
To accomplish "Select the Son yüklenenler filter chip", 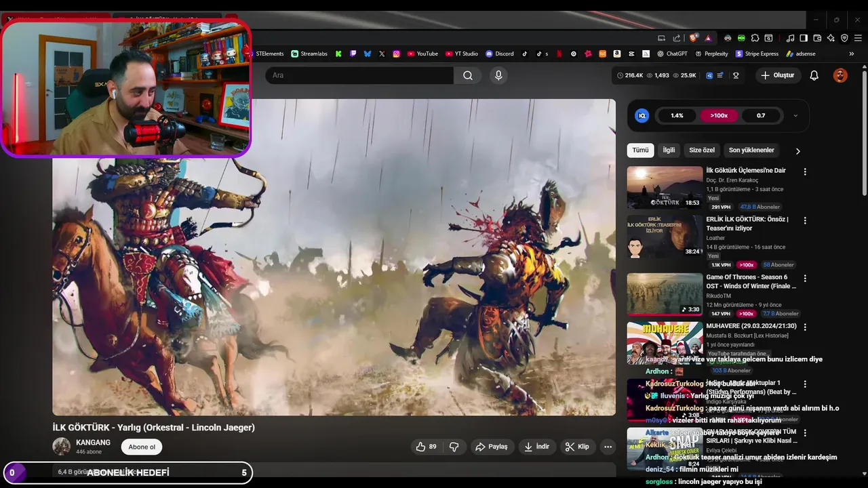I will pyautogui.click(x=751, y=150).
